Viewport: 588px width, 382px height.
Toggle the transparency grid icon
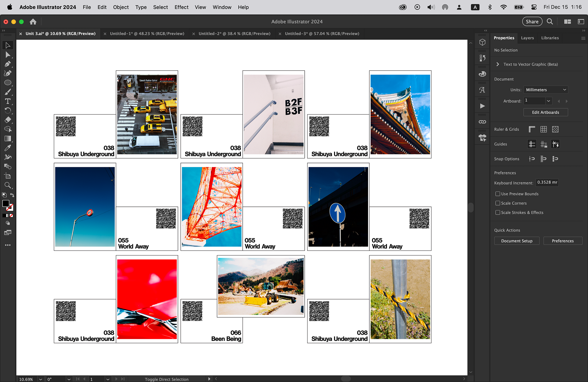point(555,129)
